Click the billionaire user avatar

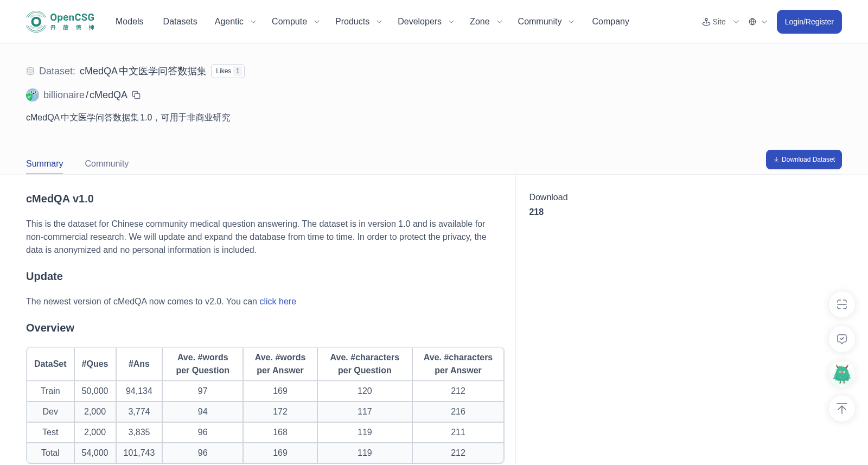[x=33, y=95]
